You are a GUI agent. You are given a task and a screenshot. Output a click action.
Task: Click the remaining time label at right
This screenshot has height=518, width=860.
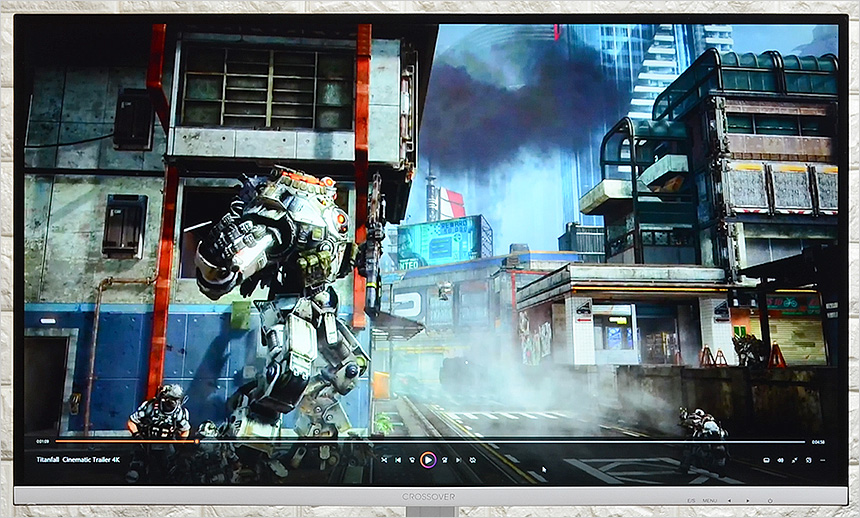click(x=818, y=441)
